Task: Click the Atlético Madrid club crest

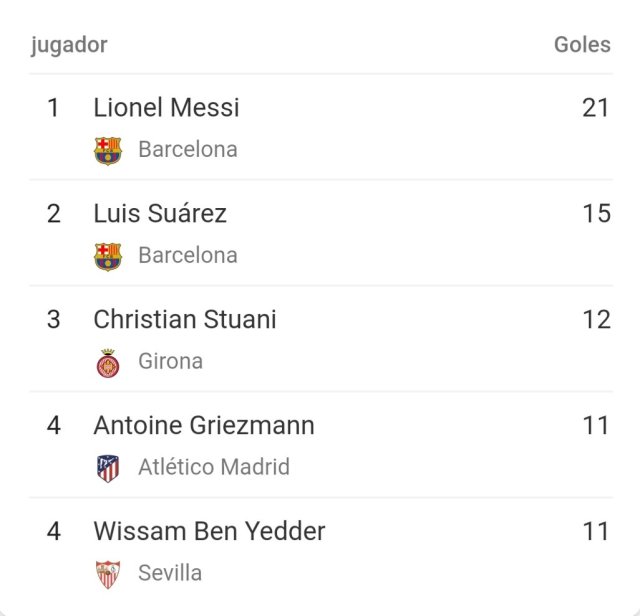Action: tap(108, 468)
